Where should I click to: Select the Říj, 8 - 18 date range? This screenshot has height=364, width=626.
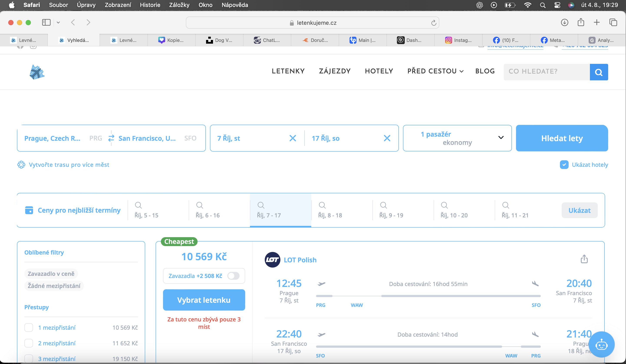click(x=341, y=210)
